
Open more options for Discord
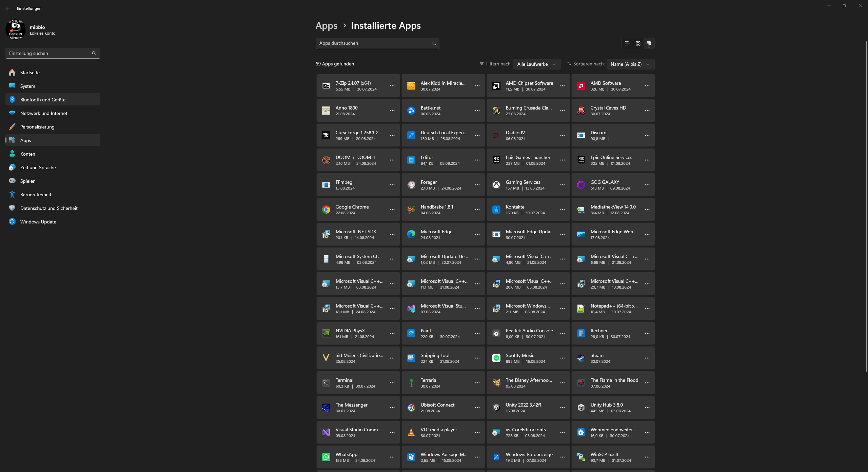[647, 135]
